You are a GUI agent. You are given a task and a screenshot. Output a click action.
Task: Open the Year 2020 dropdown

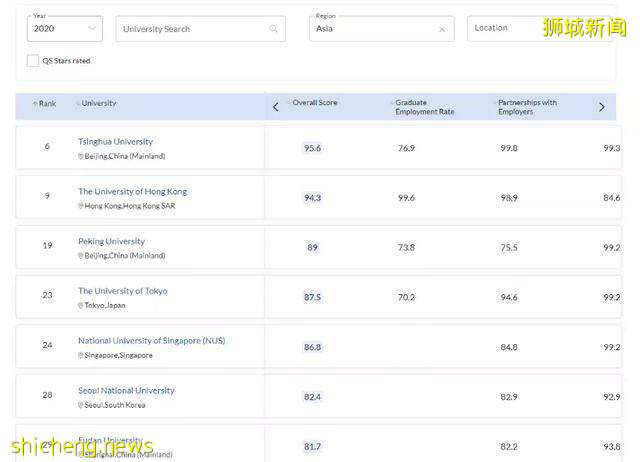point(64,29)
